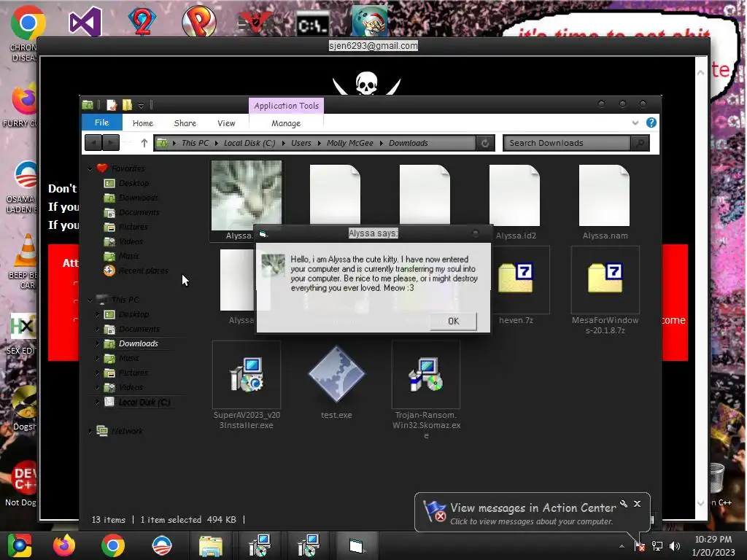The image size is (747, 560).
Task: Click New Folder icon in quick access toolbar
Action: click(x=127, y=105)
